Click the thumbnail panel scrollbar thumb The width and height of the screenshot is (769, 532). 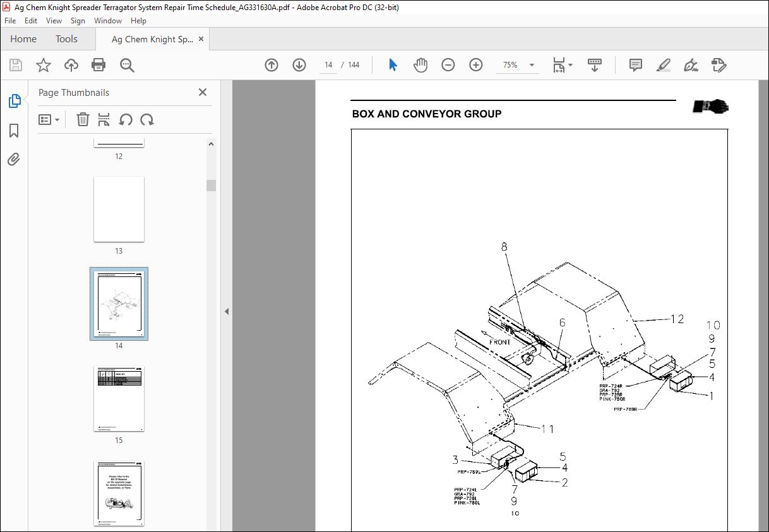[x=212, y=185]
